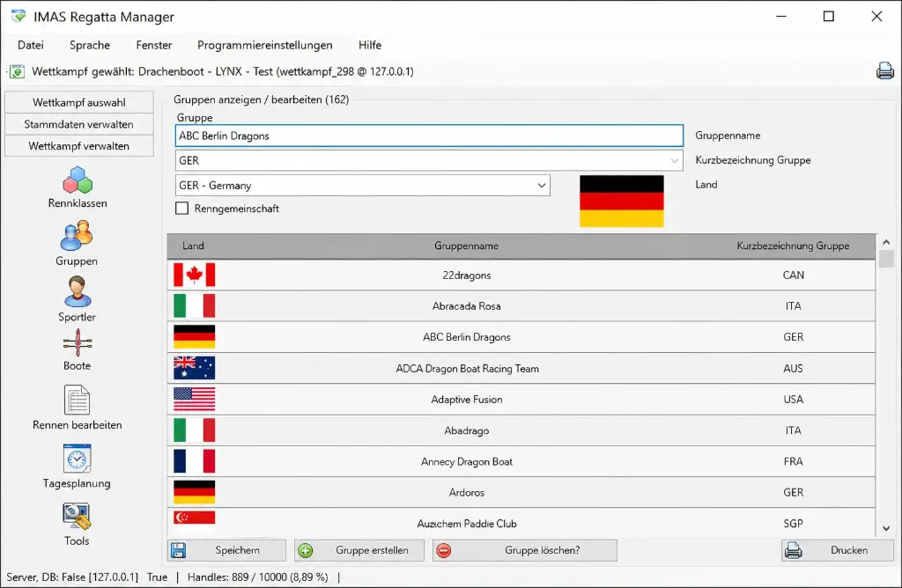Click the Wettkampf verwalten button
This screenshot has height=588, width=902.
click(x=78, y=146)
